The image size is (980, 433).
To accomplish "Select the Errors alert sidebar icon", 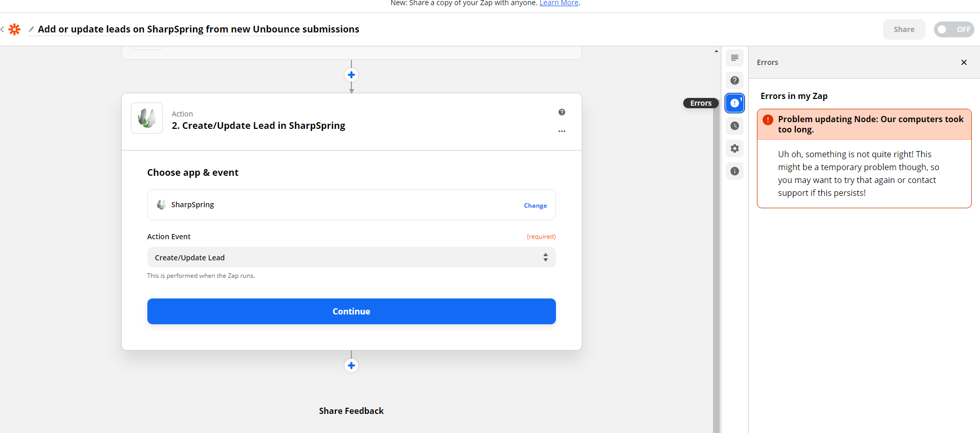I will pos(735,103).
